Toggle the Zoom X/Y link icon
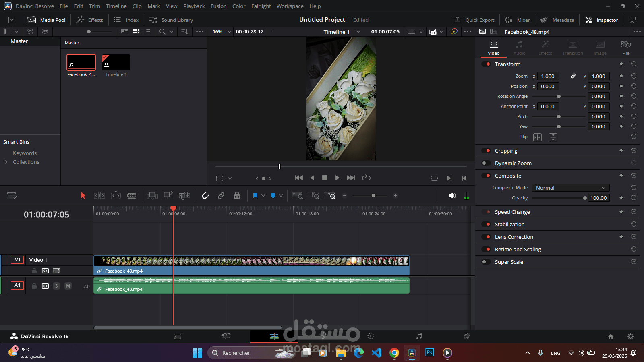The image size is (644, 362). [x=573, y=76]
